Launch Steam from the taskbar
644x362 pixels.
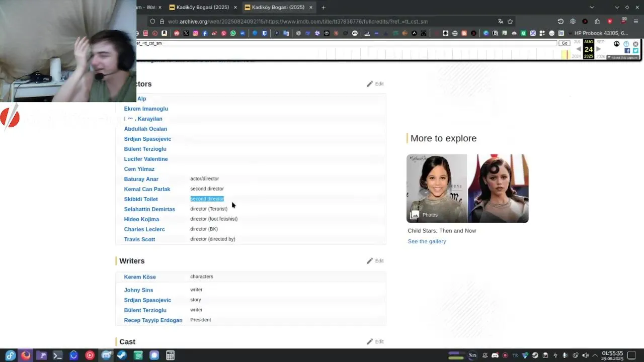tap(122, 355)
